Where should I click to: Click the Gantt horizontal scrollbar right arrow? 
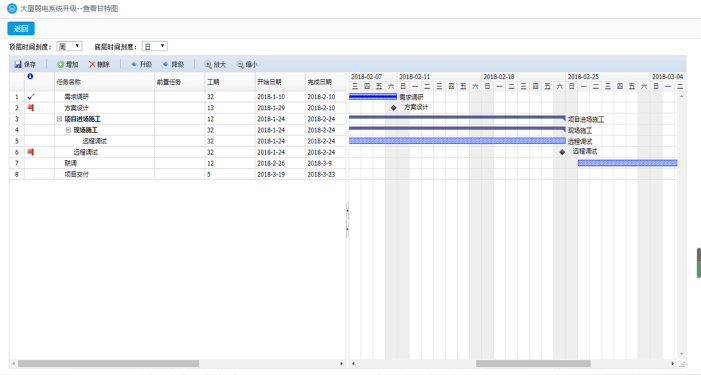coord(672,363)
